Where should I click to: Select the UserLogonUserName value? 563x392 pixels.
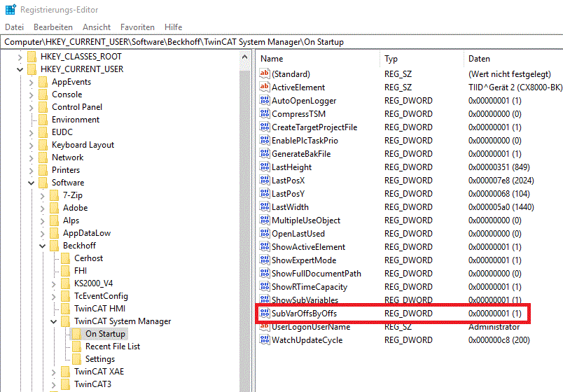[x=311, y=327]
